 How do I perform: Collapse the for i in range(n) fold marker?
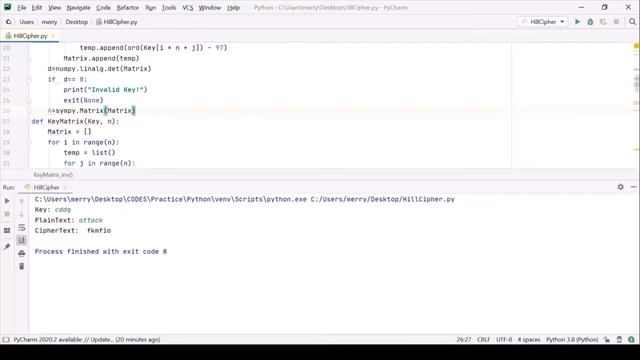[x=29, y=142]
